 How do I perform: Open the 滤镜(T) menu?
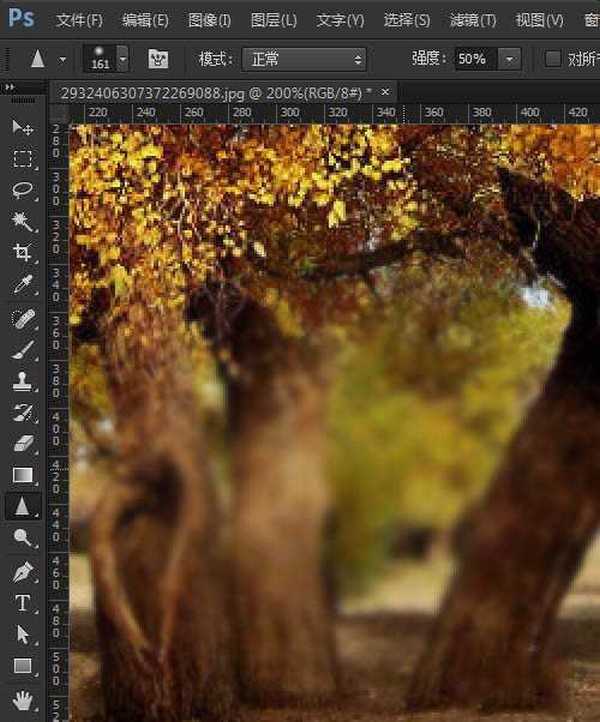coord(472,20)
